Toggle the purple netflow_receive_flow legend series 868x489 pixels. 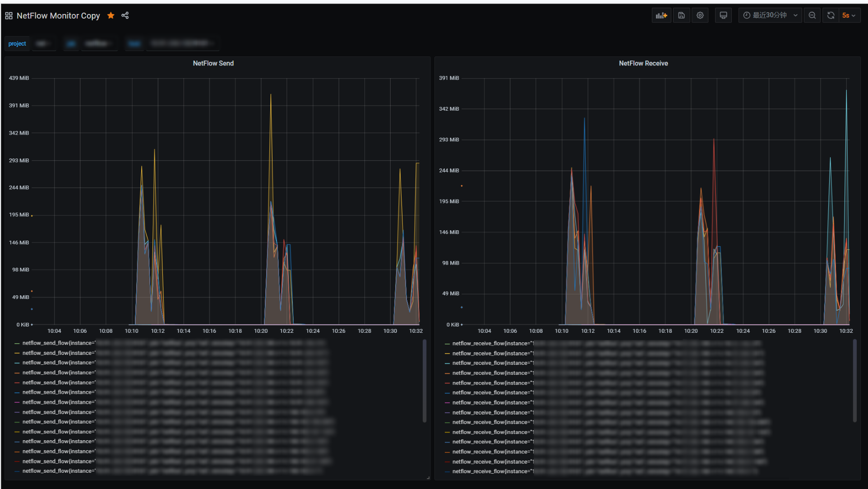pos(447,413)
